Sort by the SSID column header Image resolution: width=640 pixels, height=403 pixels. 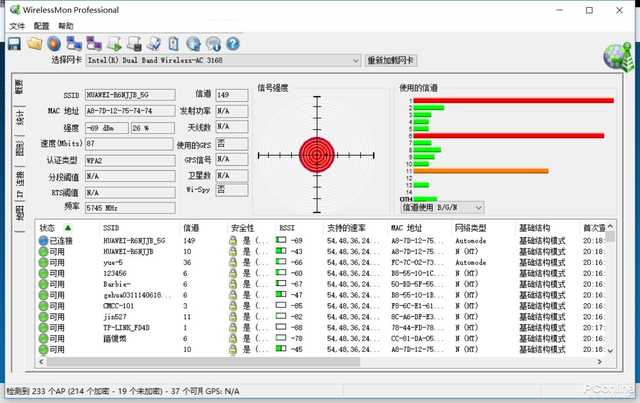(111, 228)
